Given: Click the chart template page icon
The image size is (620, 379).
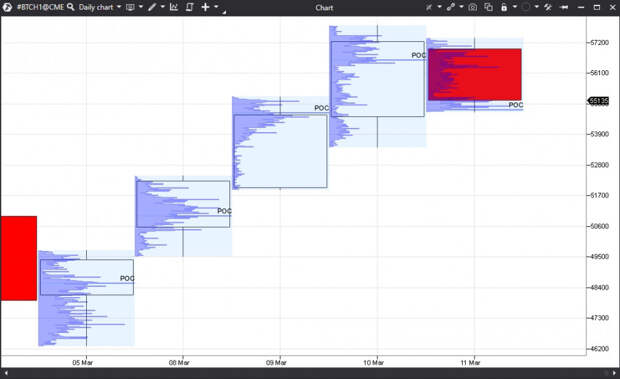Looking at the screenshot, I should (x=189, y=7).
